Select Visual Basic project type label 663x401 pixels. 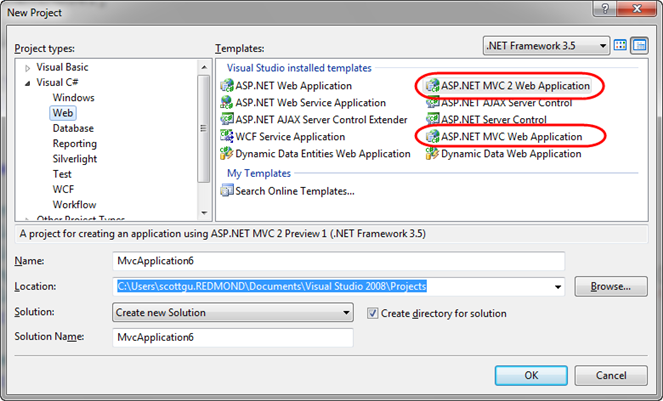click(x=62, y=67)
